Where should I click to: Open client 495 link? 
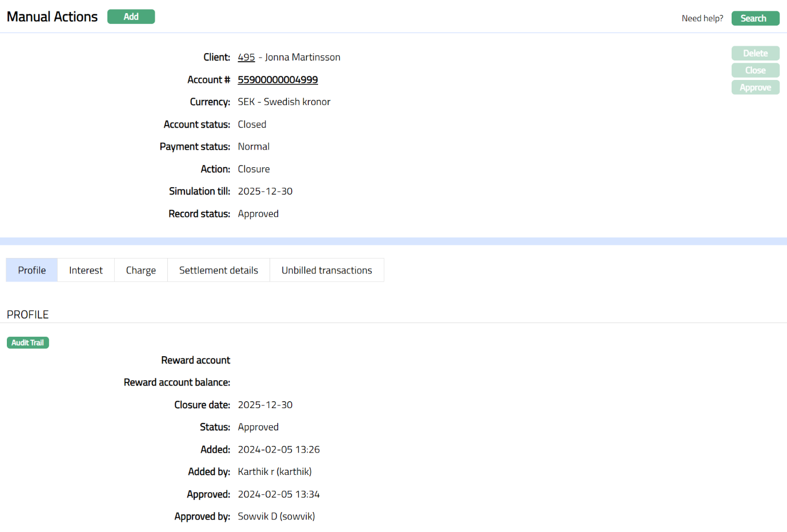(246, 57)
